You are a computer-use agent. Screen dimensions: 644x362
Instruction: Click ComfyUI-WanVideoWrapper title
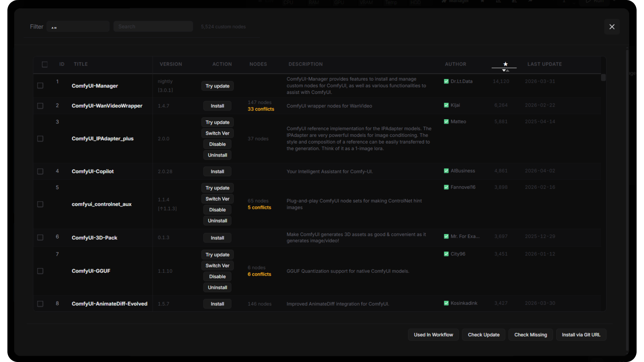pyautogui.click(x=107, y=106)
